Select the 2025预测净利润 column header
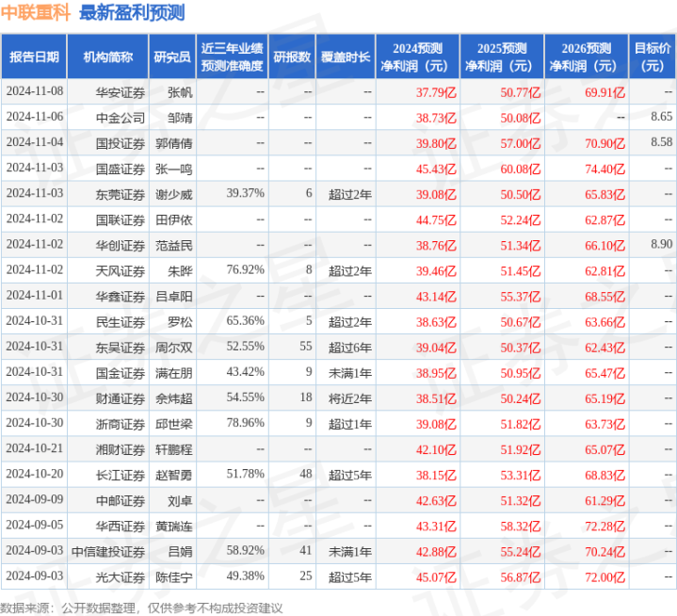Screen dimensions: 677x616 [502, 57]
